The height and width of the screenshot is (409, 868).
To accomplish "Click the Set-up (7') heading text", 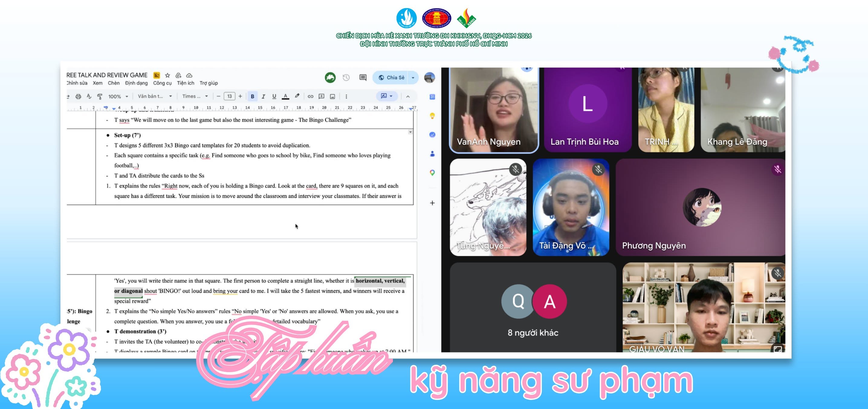I will 127,135.
